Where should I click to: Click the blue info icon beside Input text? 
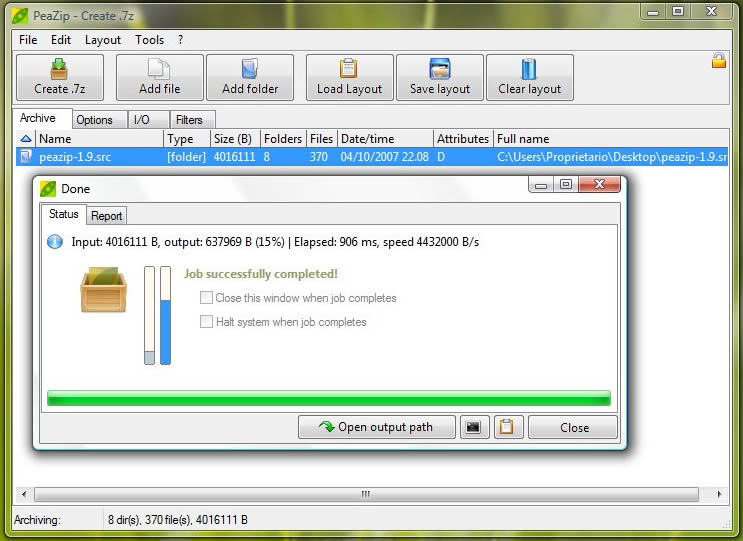pos(55,242)
